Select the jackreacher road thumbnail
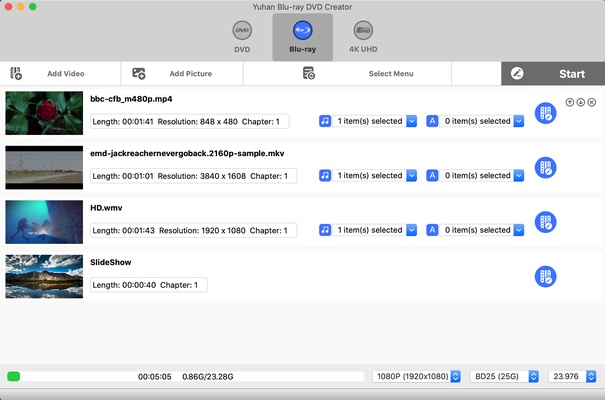Image resolution: width=605 pixels, height=400 pixels. [44, 167]
